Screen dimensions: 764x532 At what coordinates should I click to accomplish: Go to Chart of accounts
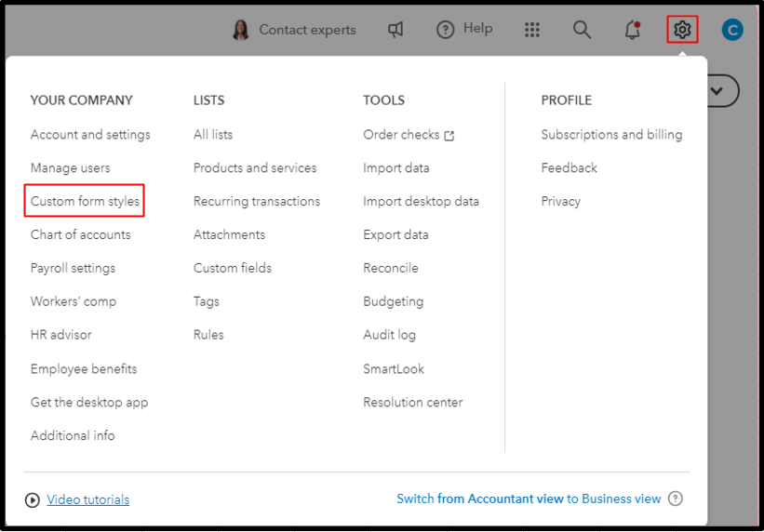(x=80, y=234)
